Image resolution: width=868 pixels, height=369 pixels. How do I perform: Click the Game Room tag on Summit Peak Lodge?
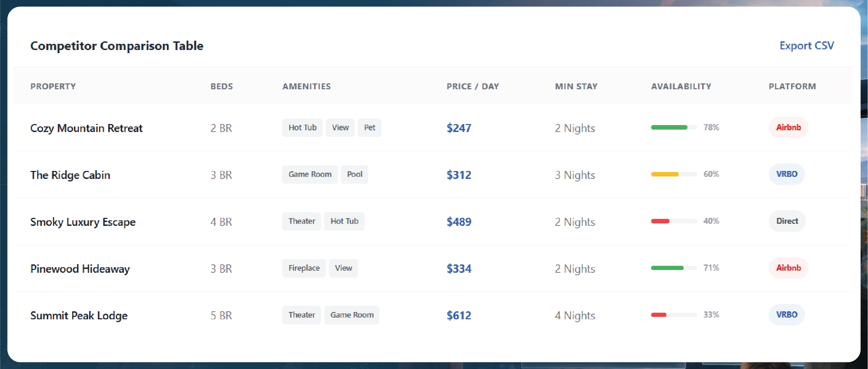352,315
